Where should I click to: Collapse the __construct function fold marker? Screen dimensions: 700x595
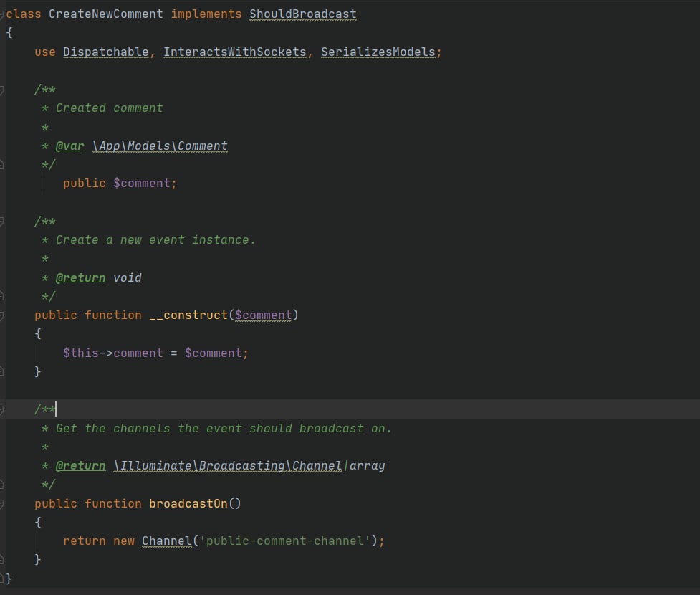[x=1, y=315]
